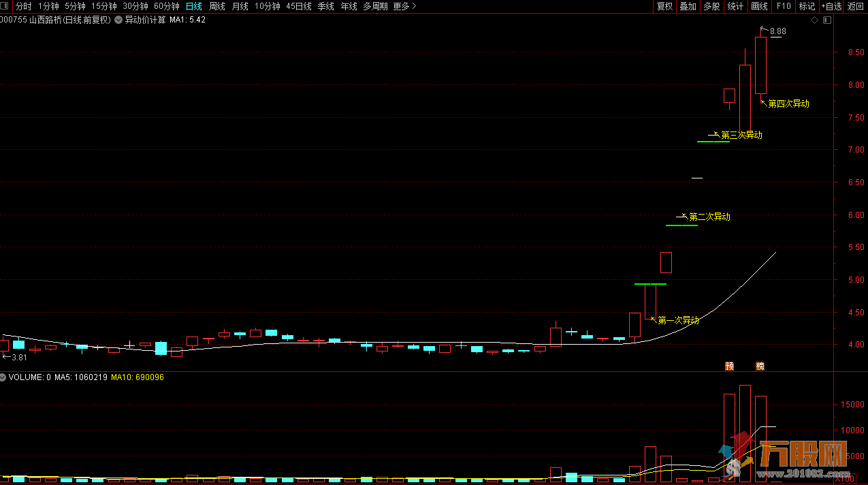Viewport: 868px width, 485px height.
Task: Open the 更多 periods dropdown
Action: click(404, 6)
